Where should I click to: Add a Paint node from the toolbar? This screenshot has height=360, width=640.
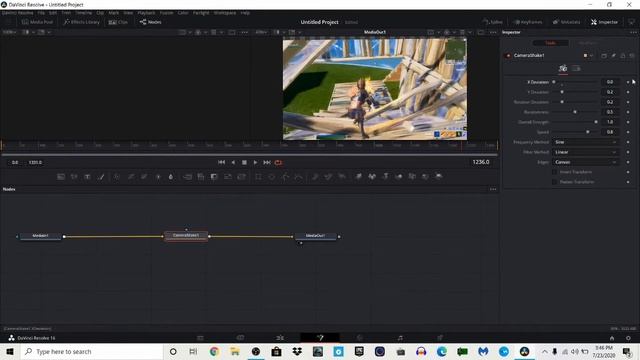click(101, 177)
